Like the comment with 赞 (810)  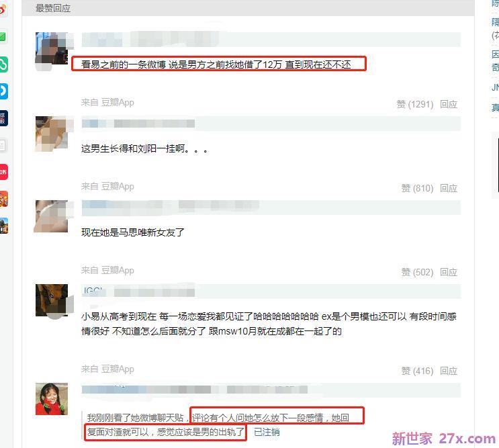click(x=417, y=188)
